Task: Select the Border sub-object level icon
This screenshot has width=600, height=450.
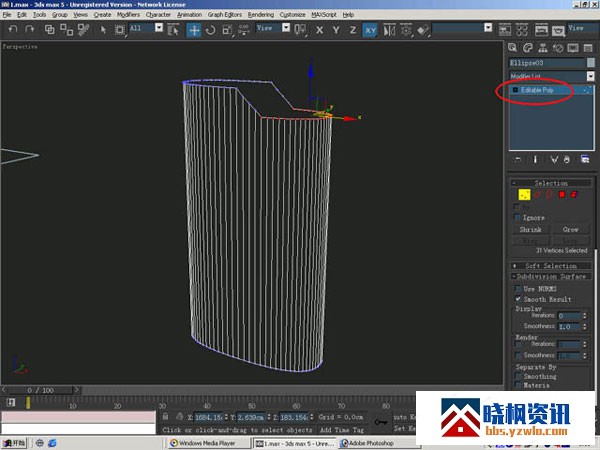Action: click(549, 194)
